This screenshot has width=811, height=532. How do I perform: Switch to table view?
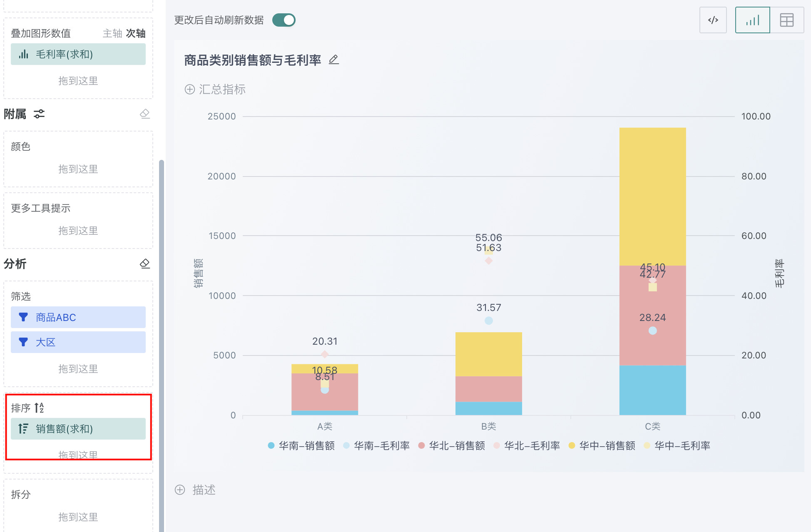pos(786,20)
